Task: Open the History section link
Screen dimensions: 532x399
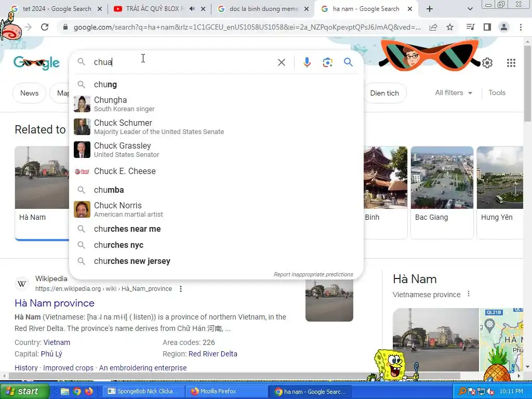Action: [26, 368]
